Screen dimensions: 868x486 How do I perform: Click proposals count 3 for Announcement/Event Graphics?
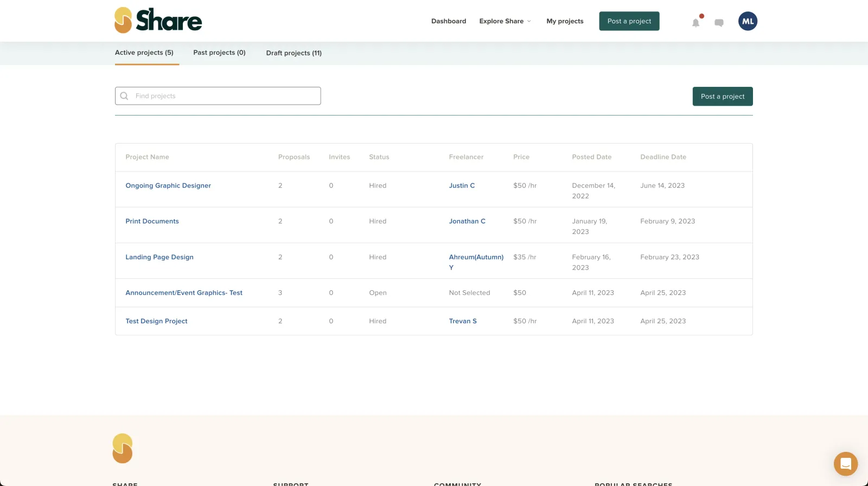click(x=280, y=293)
